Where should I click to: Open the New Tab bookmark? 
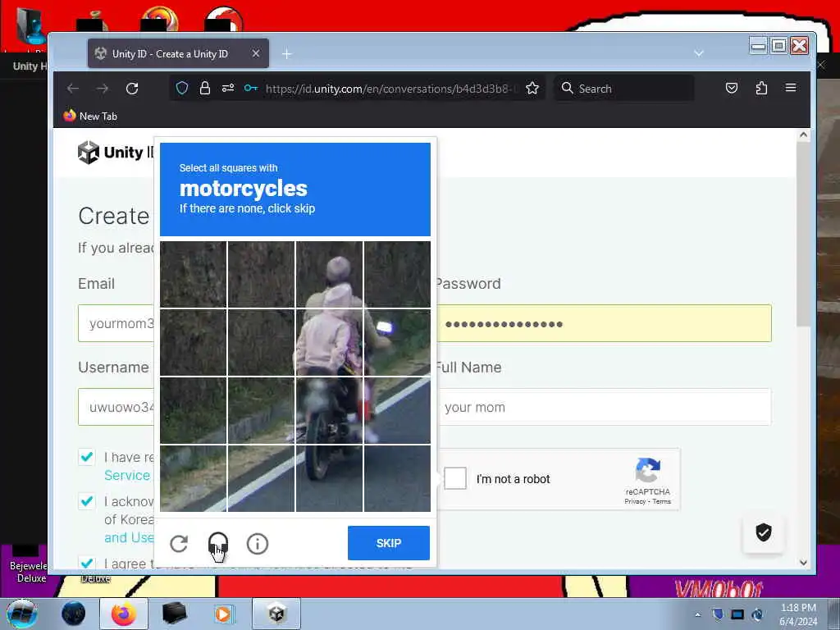(90, 116)
